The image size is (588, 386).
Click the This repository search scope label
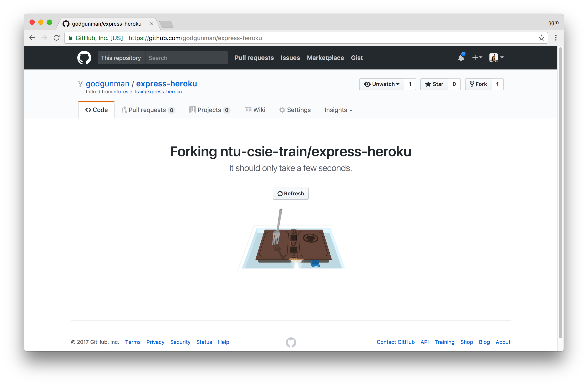point(121,58)
